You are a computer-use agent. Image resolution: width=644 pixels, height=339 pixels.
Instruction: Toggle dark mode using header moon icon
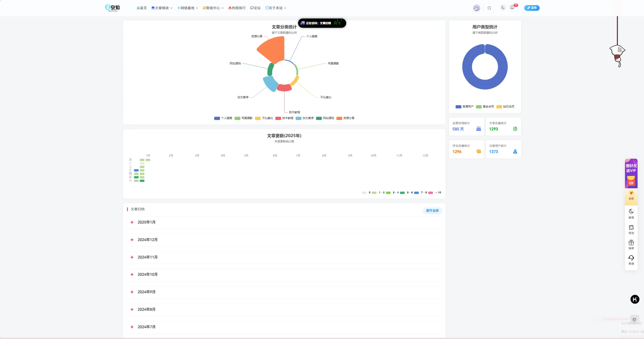coord(503,7)
